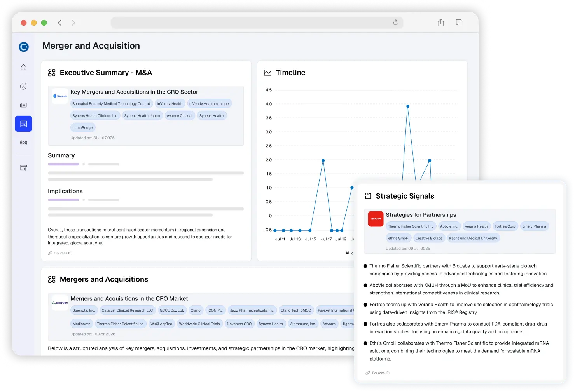Click the bottom sidebar icon below the divider

click(x=24, y=168)
